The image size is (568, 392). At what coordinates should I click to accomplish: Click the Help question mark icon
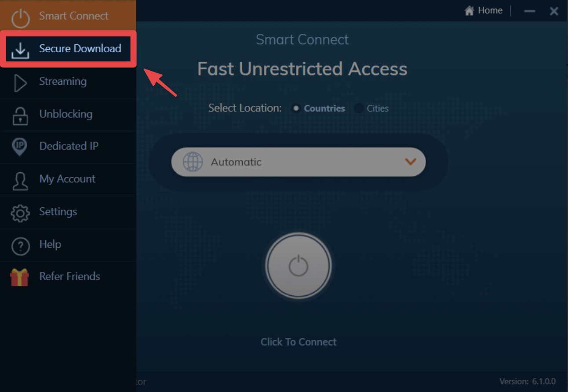[20, 246]
